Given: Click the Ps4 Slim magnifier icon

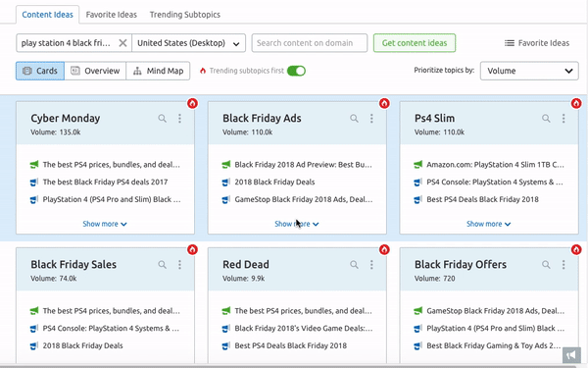Looking at the screenshot, I should click(546, 119).
